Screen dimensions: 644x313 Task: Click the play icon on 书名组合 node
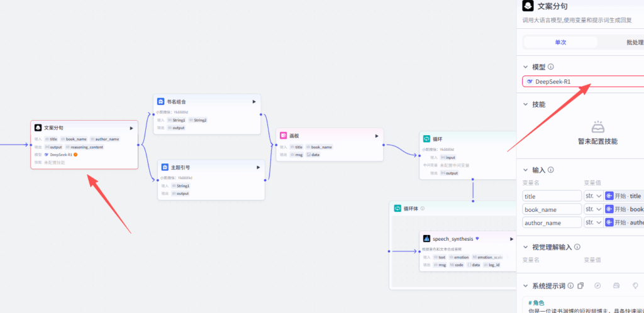(254, 101)
